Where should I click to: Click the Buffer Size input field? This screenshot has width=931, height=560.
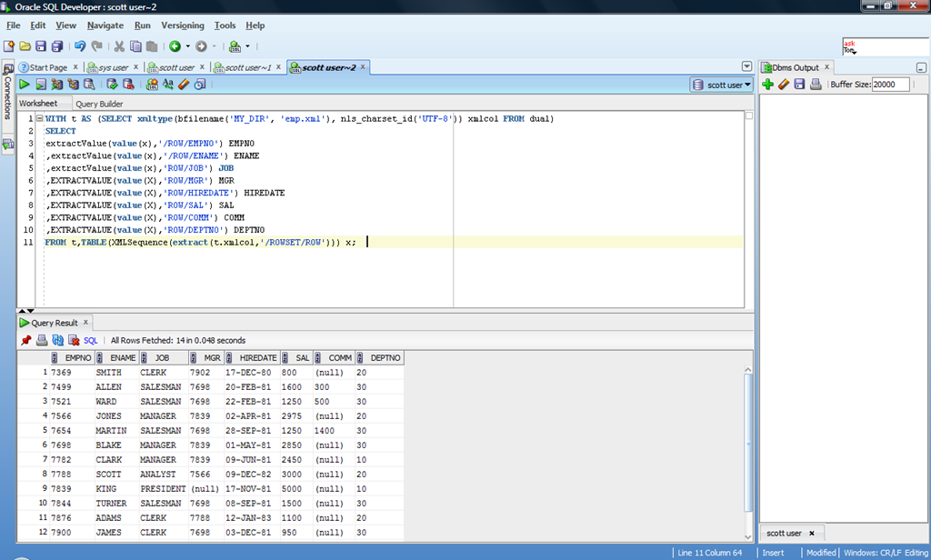[x=891, y=85]
